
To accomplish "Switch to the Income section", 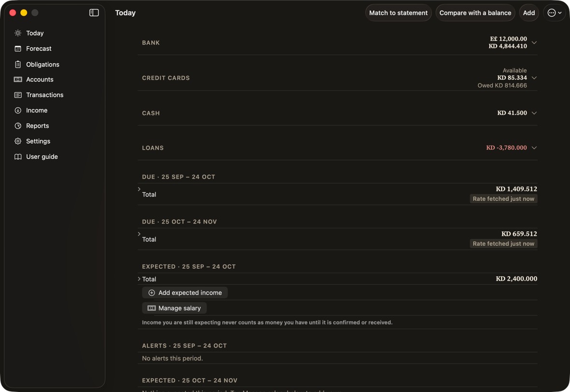I will coord(37,111).
